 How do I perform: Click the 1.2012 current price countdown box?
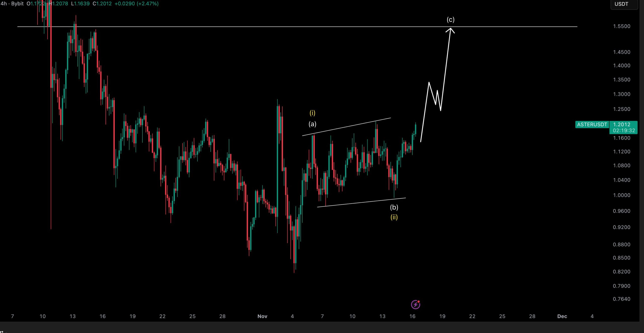[x=623, y=127]
